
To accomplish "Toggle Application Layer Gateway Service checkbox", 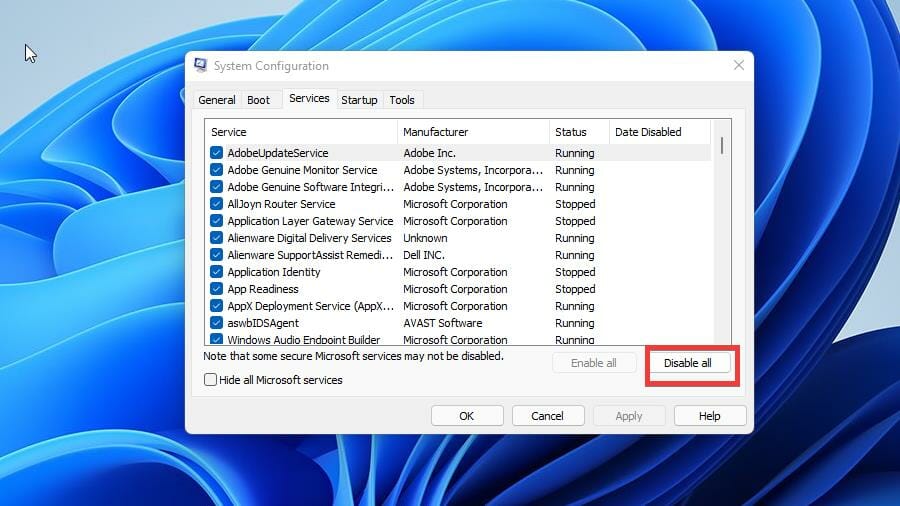I will coord(216,221).
